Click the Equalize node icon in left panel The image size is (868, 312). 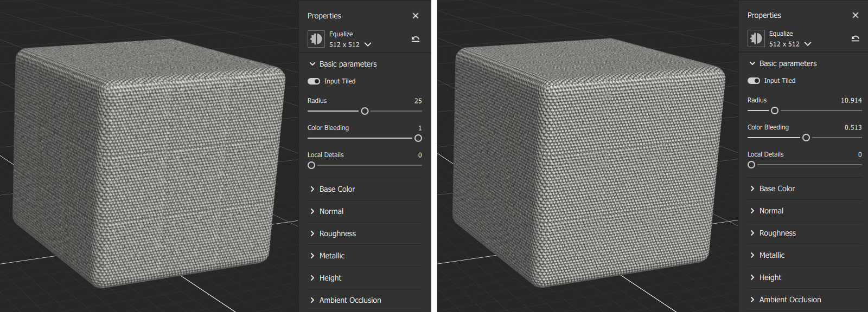[316, 39]
